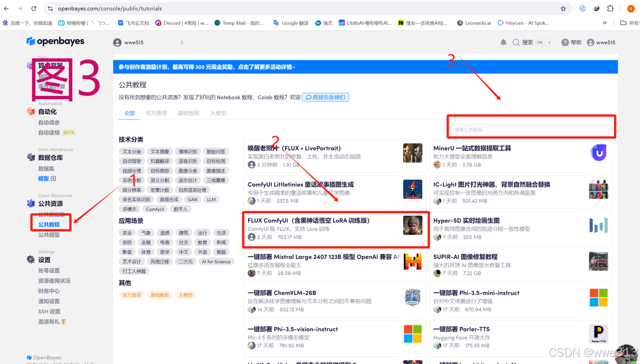This screenshot has width=640, height=364.
Task: Click the 设置 settings gear icon in sidebar
Action: tap(31, 260)
